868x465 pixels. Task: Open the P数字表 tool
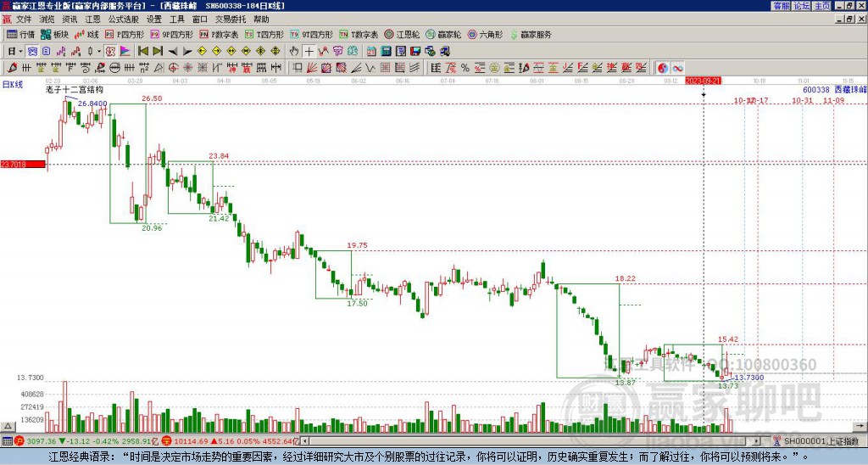pos(219,34)
